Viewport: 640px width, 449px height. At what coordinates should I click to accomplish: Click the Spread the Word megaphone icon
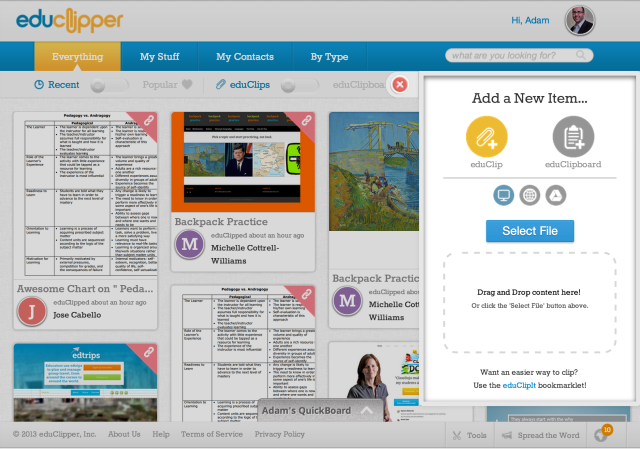(507, 436)
